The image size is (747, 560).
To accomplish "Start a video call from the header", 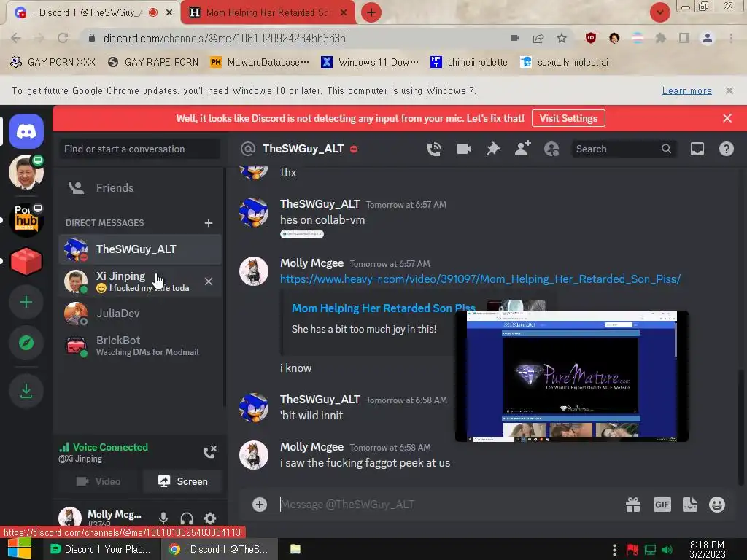I will tap(463, 149).
